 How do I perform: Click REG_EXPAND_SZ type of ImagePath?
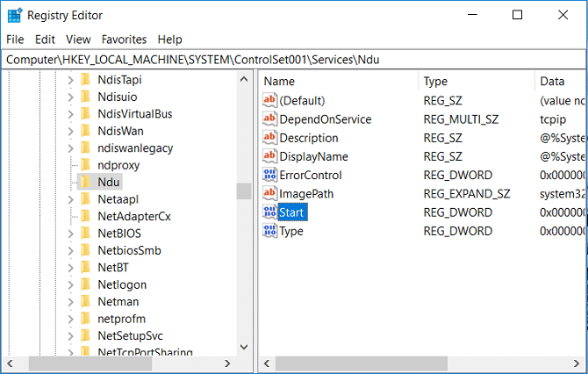point(467,194)
